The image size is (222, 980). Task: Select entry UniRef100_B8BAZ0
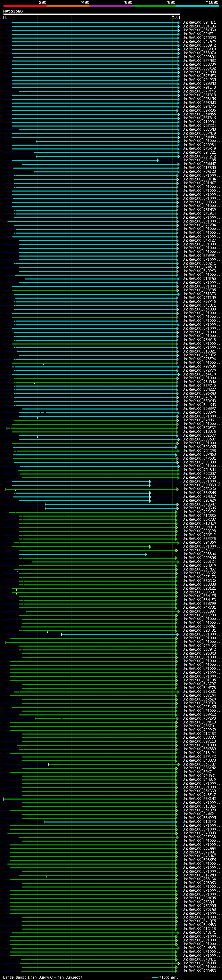point(199,53)
